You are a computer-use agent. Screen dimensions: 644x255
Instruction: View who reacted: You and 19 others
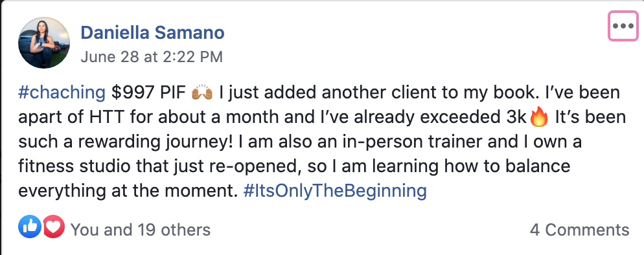point(141,230)
